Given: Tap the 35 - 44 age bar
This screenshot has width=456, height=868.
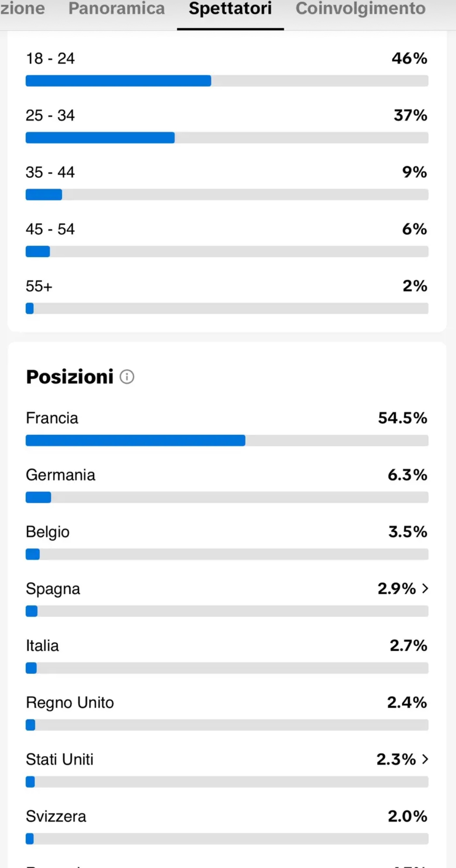Looking at the screenshot, I should coord(227,194).
